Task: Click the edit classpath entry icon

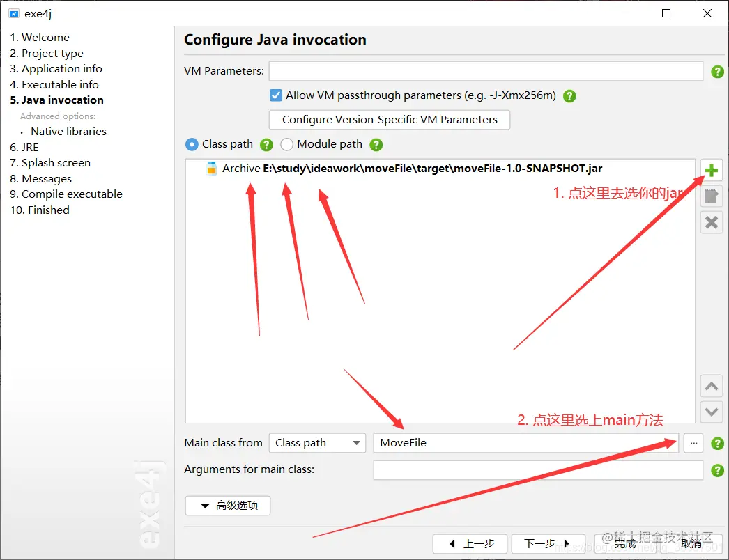Action: pos(712,196)
